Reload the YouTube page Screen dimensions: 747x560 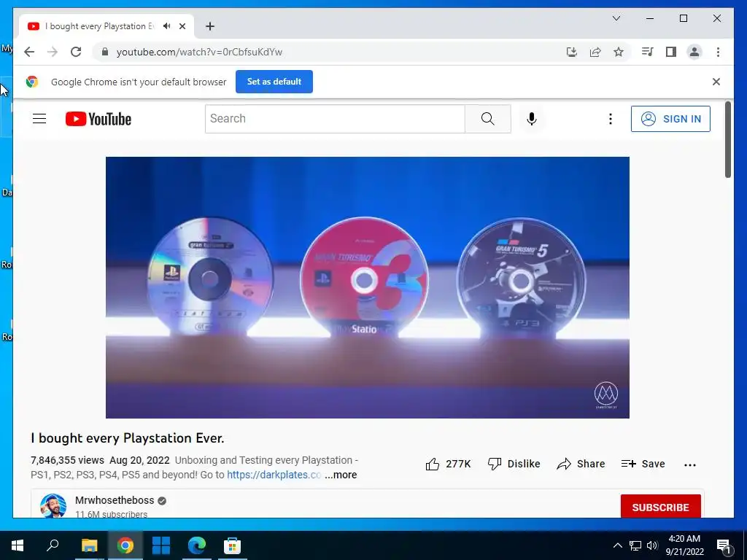tap(76, 52)
